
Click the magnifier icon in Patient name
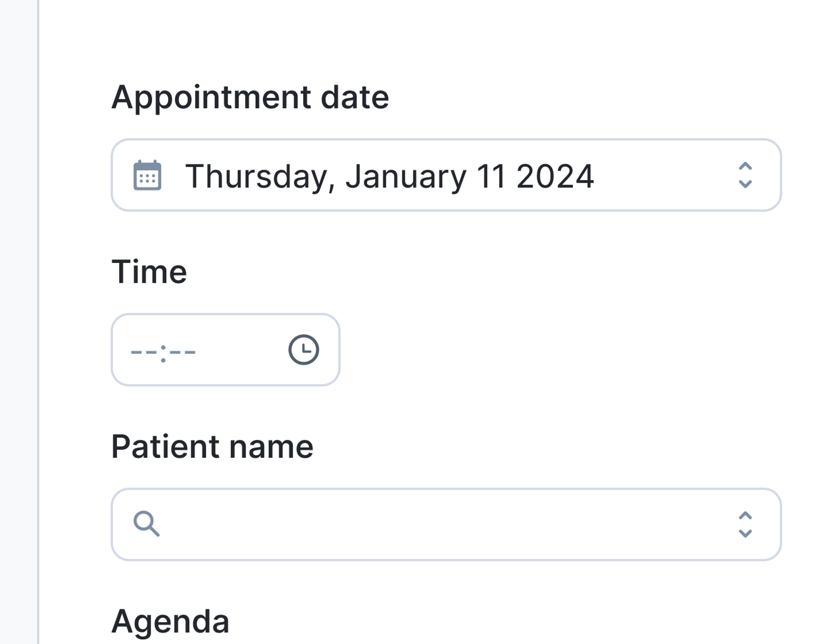point(146,524)
